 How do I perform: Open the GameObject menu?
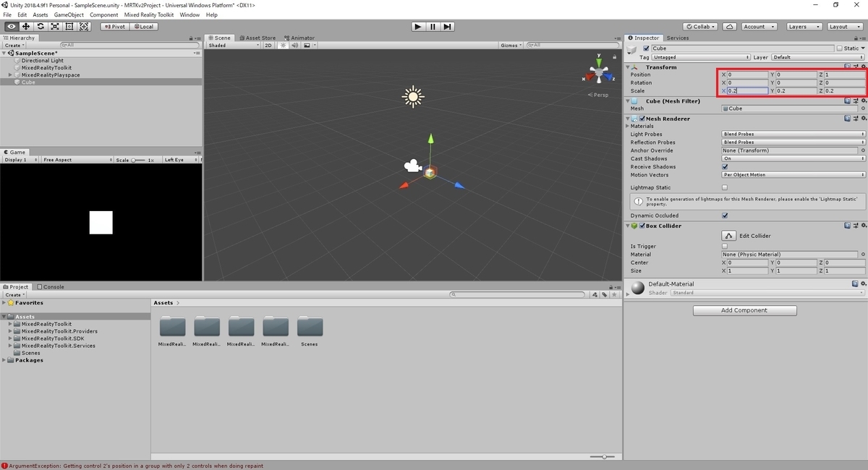69,14
